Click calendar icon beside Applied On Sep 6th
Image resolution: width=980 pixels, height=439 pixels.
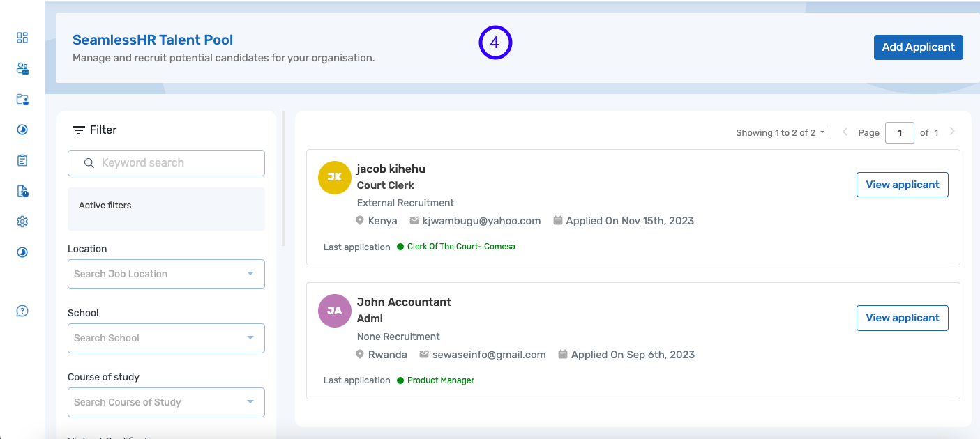click(x=563, y=355)
